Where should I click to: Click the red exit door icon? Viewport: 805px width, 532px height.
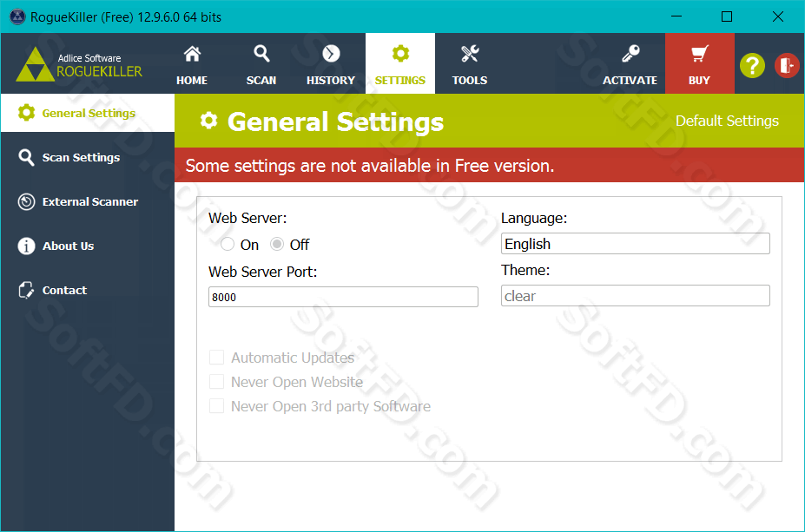[787, 66]
